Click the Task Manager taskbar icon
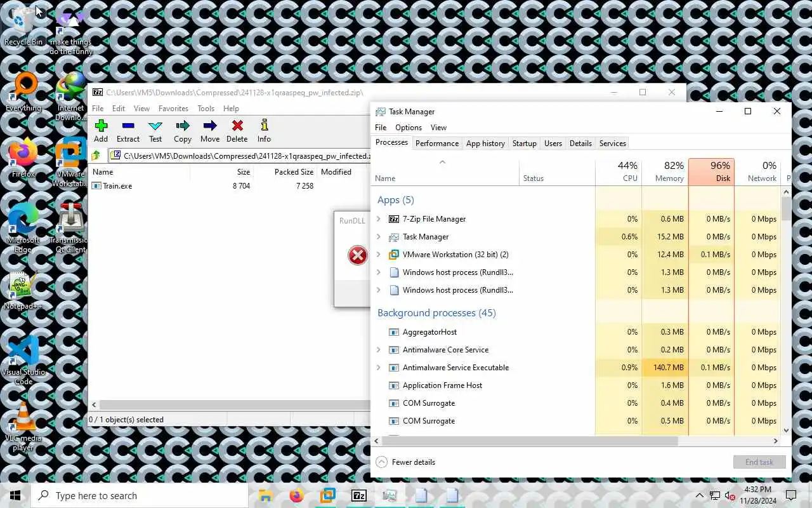This screenshot has width=812, height=508. pos(390,495)
